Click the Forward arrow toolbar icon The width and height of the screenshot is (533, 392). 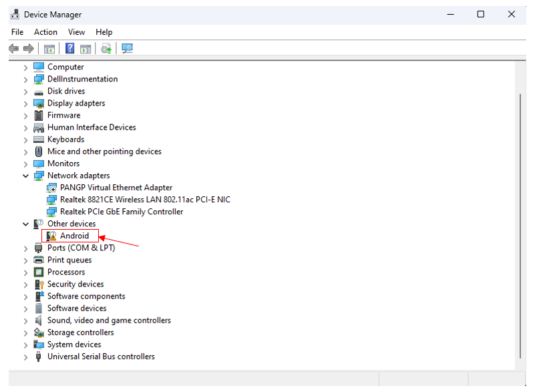pos(29,49)
